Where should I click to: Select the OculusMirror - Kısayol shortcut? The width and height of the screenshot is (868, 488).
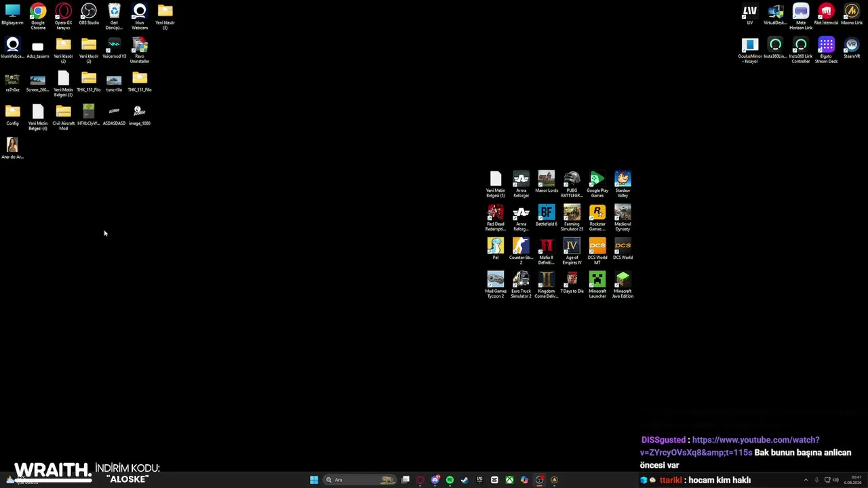coord(750,51)
